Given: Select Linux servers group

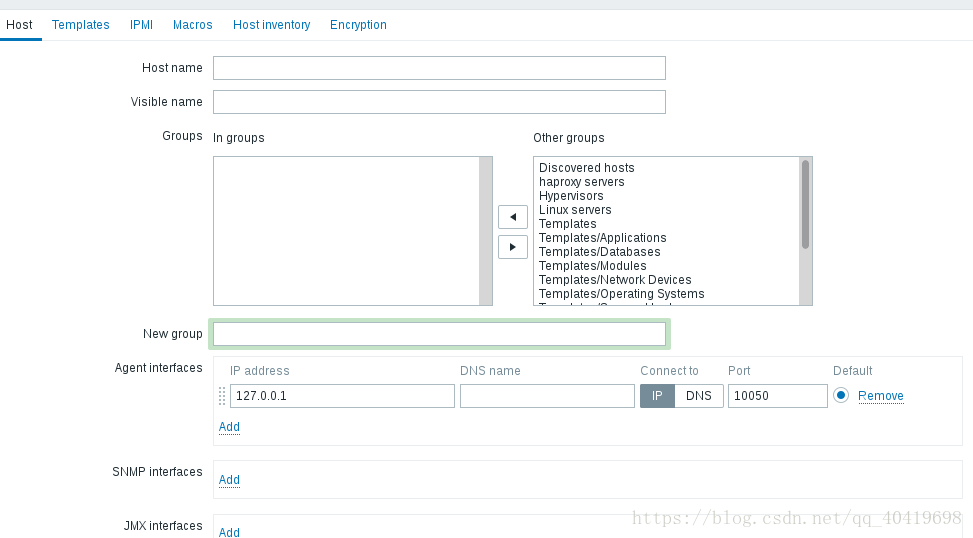Looking at the screenshot, I should tap(575, 210).
